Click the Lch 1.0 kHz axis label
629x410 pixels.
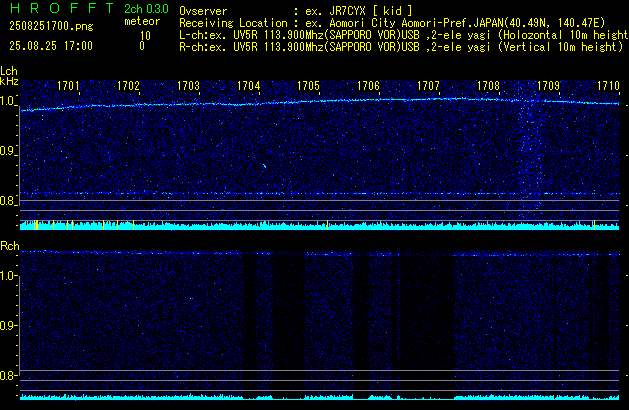click(x=8, y=101)
